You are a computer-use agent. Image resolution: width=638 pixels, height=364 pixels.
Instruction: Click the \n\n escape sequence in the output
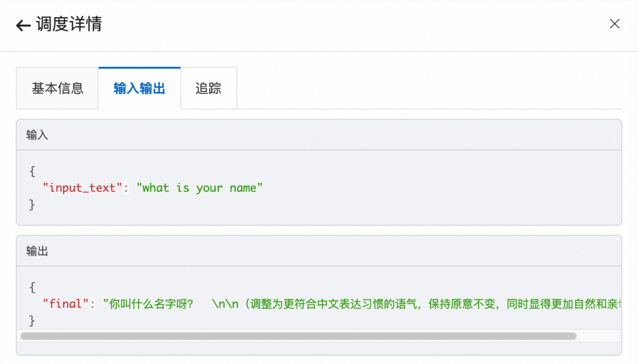pos(227,304)
